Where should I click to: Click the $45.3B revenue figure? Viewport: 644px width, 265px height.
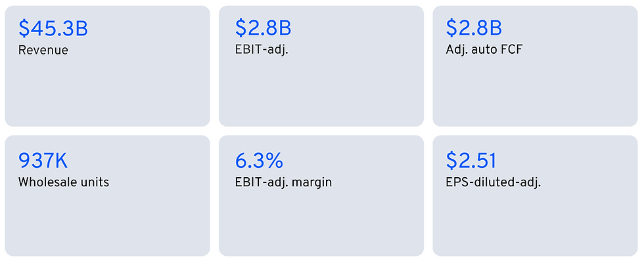(53, 28)
